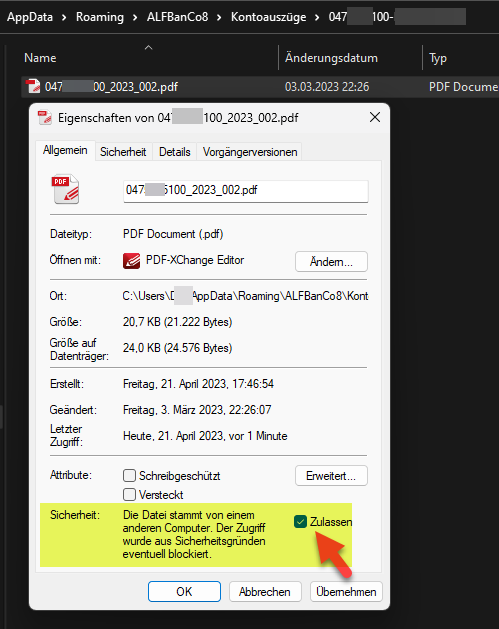
Task: Toggle the Schreibgeschützt checkbox
Action: pyautogui.click(x=129, y=476)
